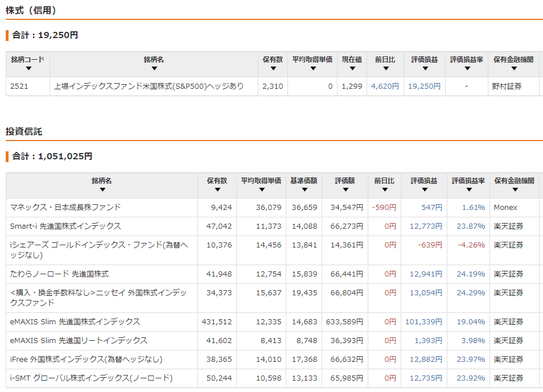Sort stock table by 現在値 arrow
543x392 pixels.
point(352,69)
